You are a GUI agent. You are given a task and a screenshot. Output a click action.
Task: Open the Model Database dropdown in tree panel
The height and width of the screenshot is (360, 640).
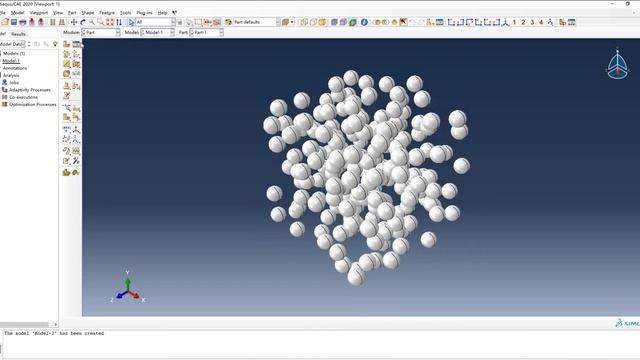tap(13, 44)
